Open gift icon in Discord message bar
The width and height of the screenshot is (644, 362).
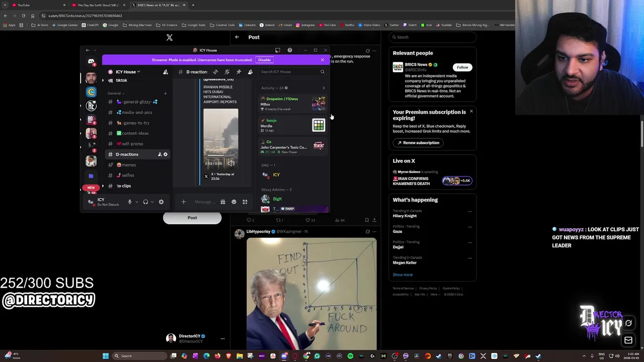click(222, 202)
